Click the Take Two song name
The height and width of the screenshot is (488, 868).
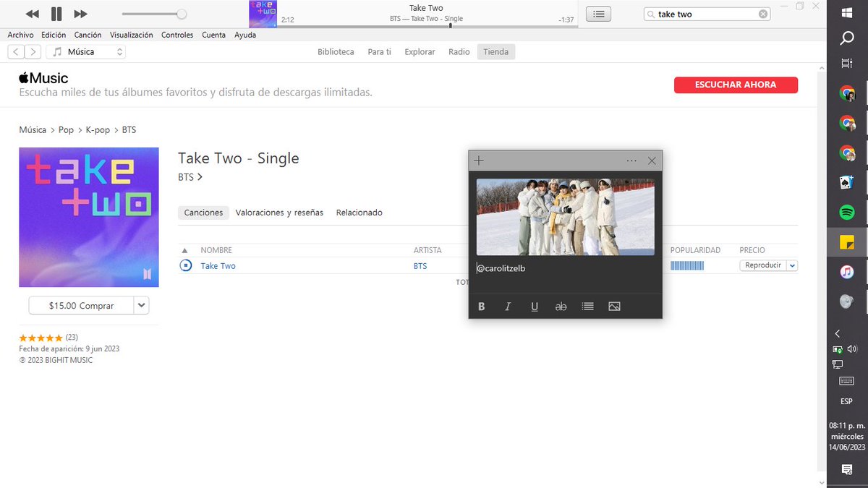click(x=218, y=266)
